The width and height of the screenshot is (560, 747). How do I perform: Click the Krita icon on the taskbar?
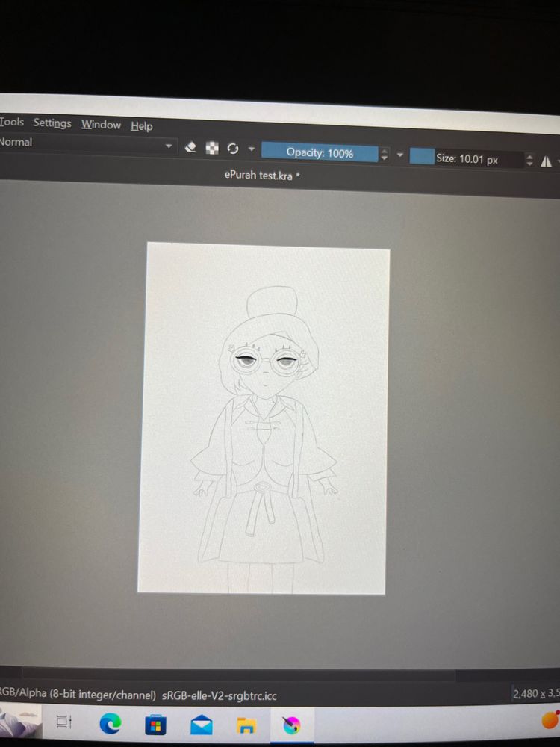[291, 725]
